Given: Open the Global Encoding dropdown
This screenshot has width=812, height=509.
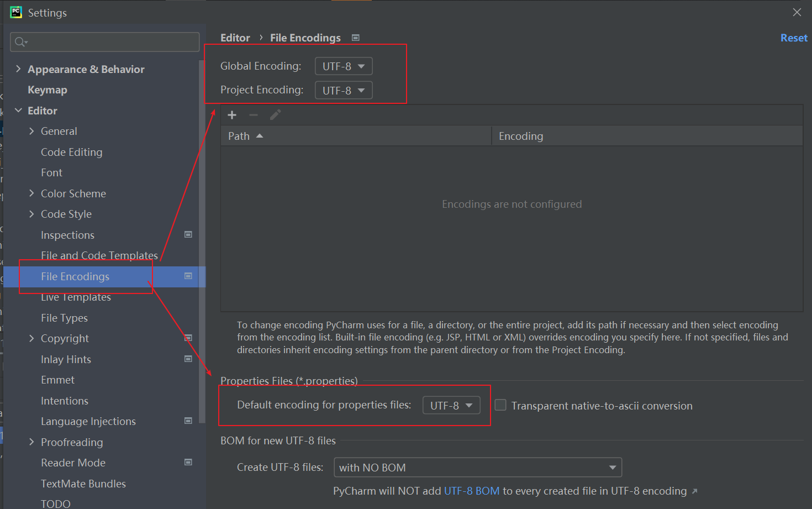Looking at the screenshot, I should pyautogui.click(x=344, y=66).
